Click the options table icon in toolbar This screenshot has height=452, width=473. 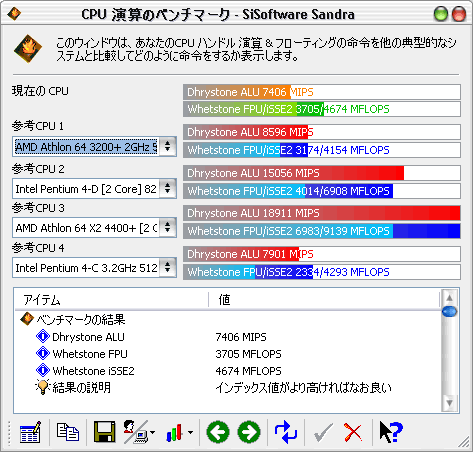tap(30, 432)
